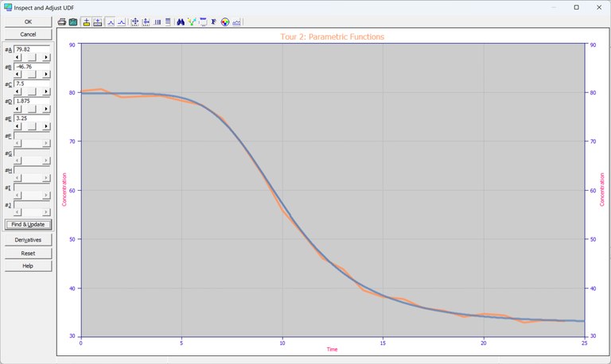Decrease parameter #D with left arrow
The width and height of the screenshot is (611, 364).
[18, 109]
